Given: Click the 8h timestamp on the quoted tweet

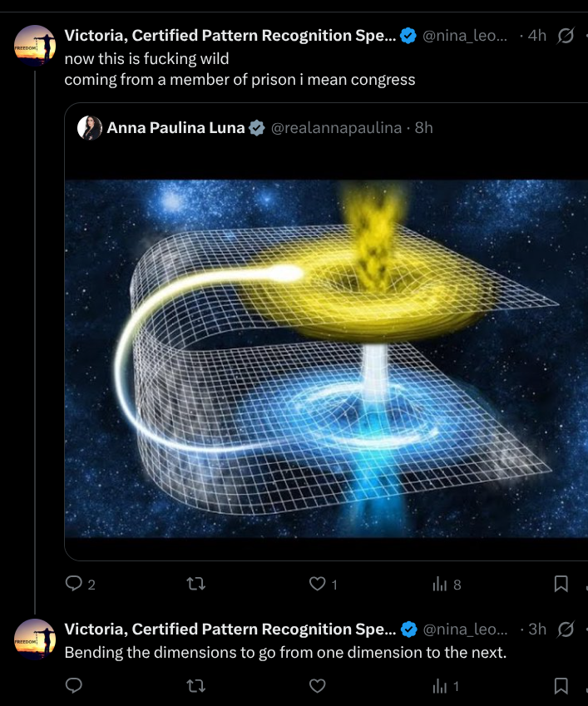Looking at the screenshot, I should pyautogui.click(x=424, y=128).
